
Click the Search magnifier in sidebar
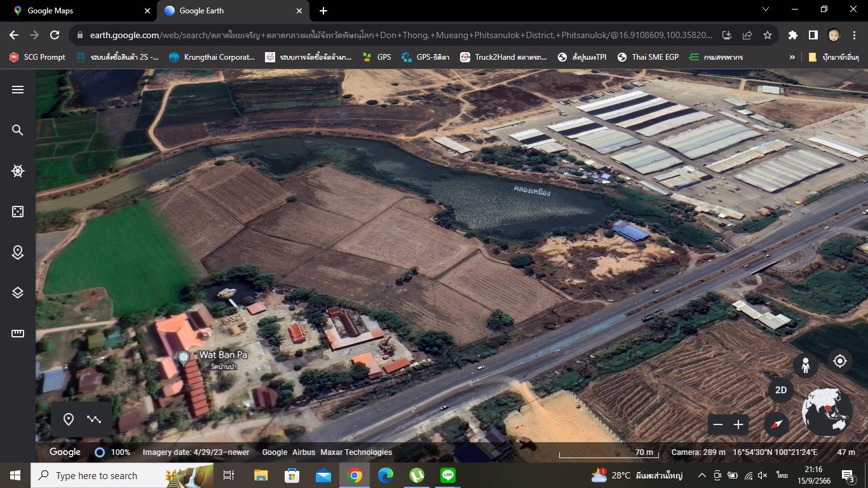tap(18, 130)
